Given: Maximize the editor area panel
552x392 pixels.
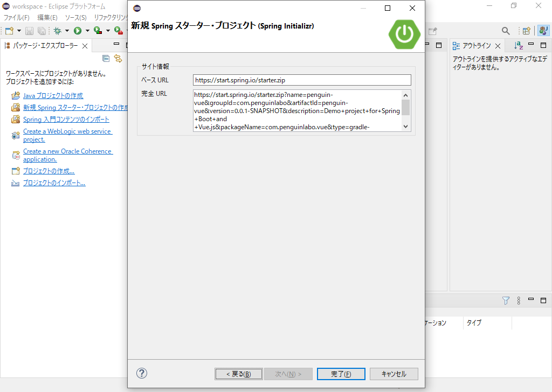Looking at the screenshot, I should (439, 45).
